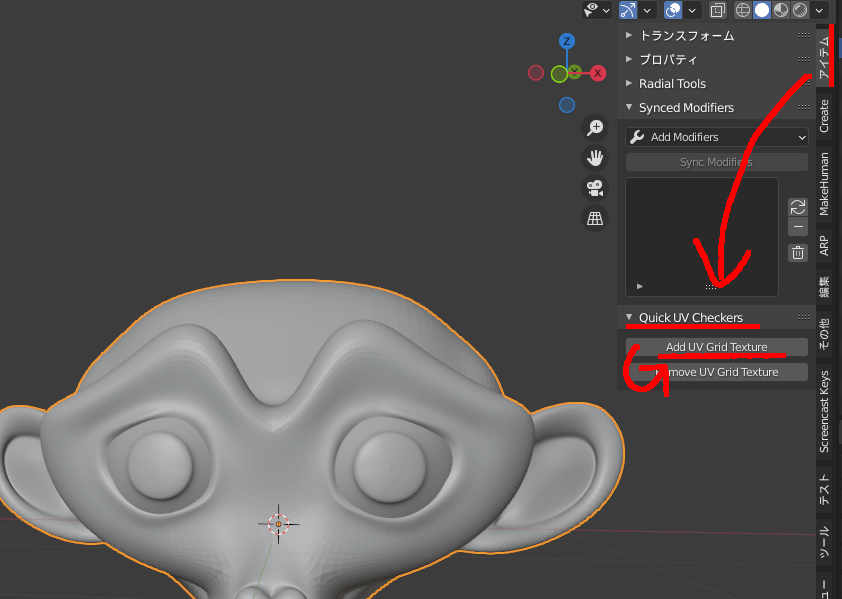Click the Z axis on the navigation gizmo
Image resolution: width=842 pixels, height=599 pixels.
point(567,42)
